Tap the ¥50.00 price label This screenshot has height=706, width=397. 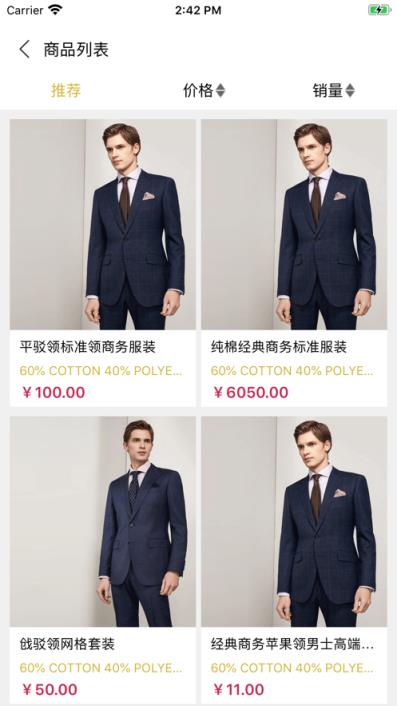50,689
